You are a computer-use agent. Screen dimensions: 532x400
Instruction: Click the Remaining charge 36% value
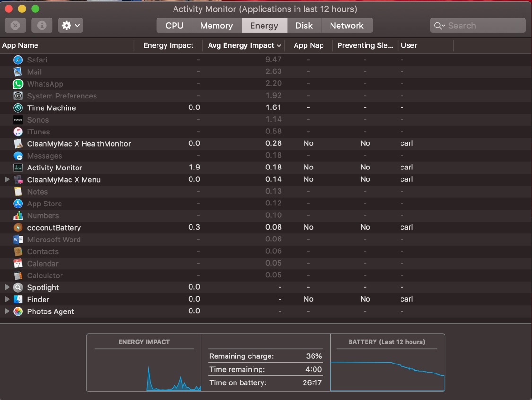coord(314,356)
